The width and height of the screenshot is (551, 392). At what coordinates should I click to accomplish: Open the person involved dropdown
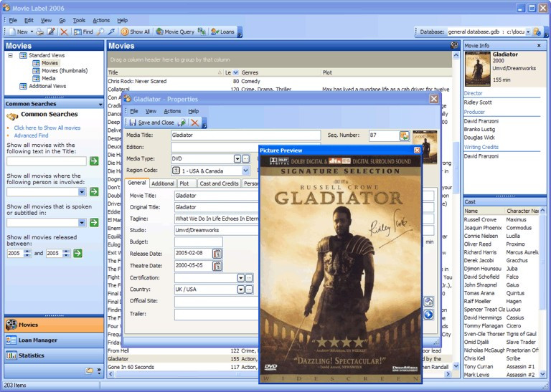[82, 192]
